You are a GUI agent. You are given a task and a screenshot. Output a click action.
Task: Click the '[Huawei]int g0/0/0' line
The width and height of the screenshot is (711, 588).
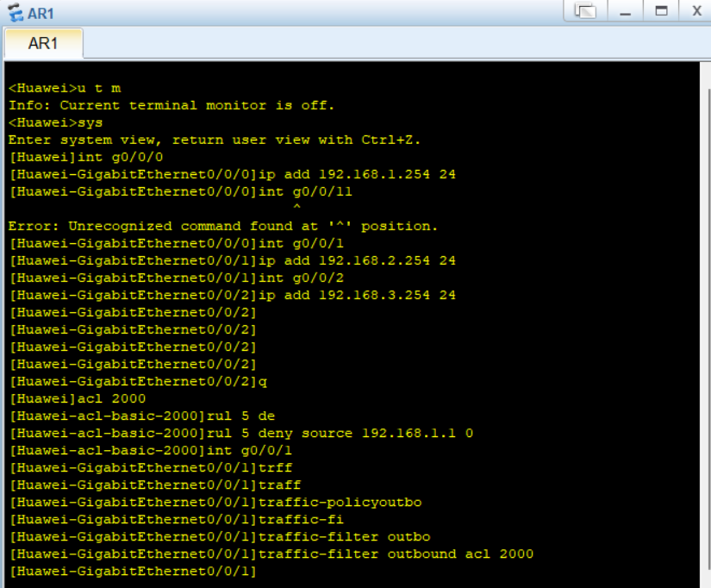click(86, 157)
